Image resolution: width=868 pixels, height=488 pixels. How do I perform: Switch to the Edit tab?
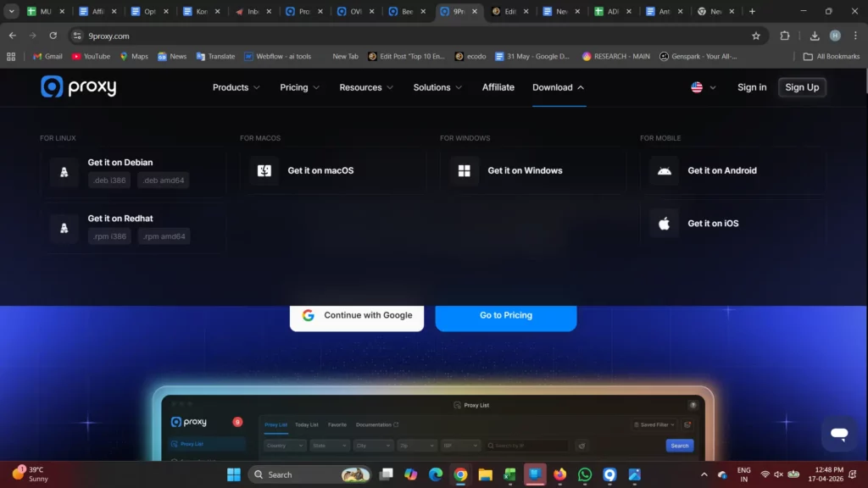[x=510, y=11]
